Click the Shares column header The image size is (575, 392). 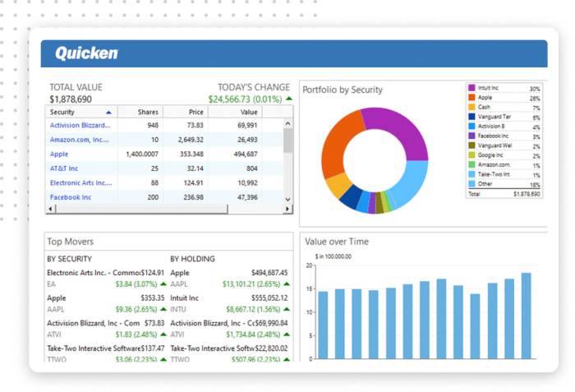pyautogui.click(x=140, y=112)
